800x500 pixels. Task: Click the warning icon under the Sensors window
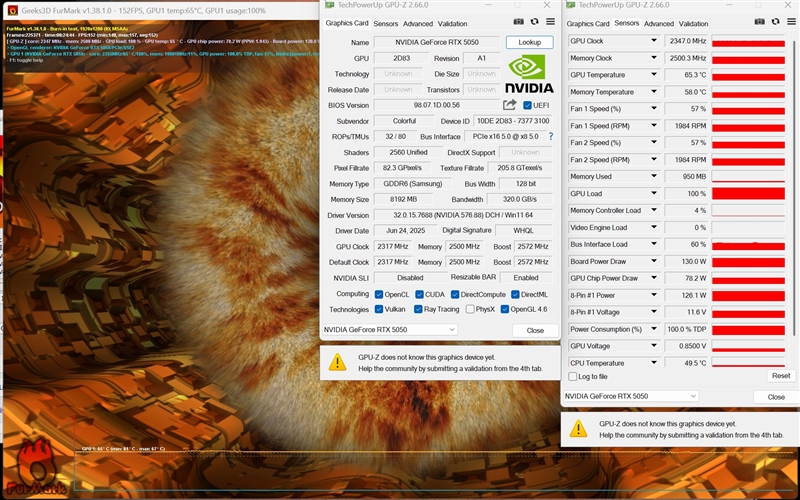click(578, 429)
